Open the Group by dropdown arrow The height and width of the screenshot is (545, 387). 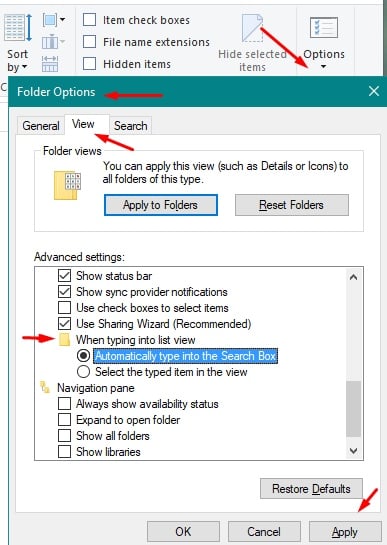(62, 19)
